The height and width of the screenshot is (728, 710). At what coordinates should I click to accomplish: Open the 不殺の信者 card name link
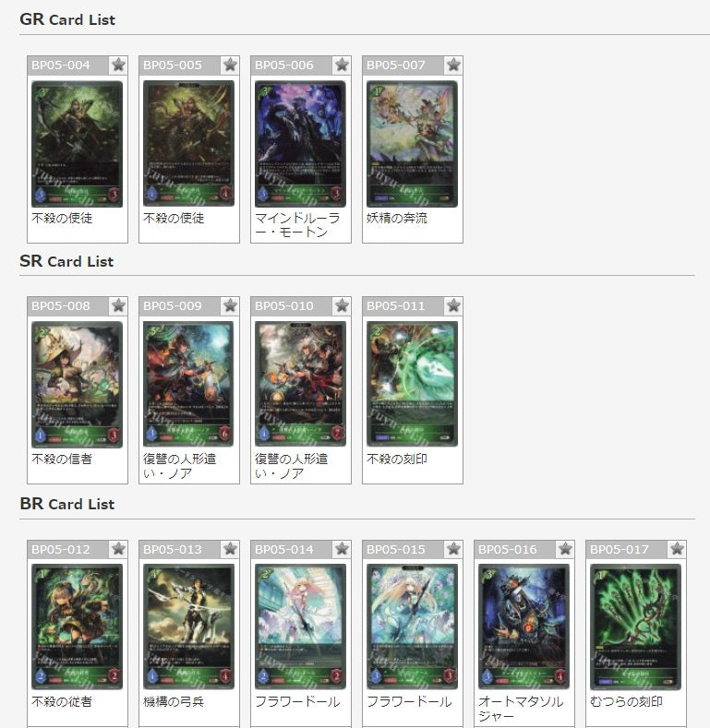coord(62,459)
